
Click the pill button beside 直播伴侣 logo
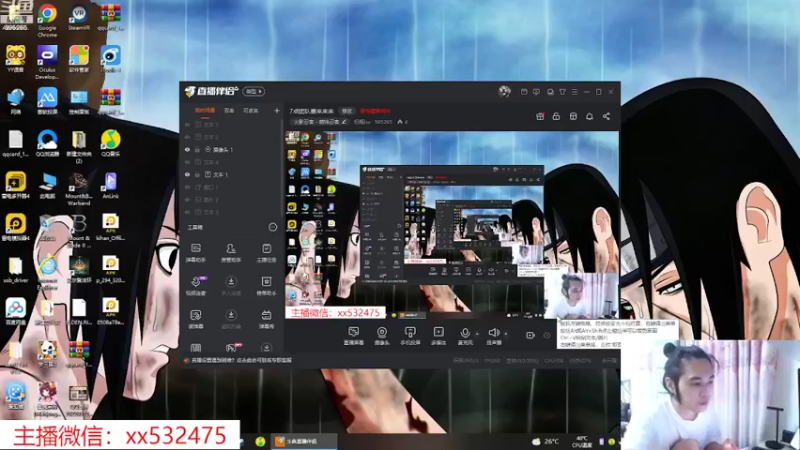[254, 91]
